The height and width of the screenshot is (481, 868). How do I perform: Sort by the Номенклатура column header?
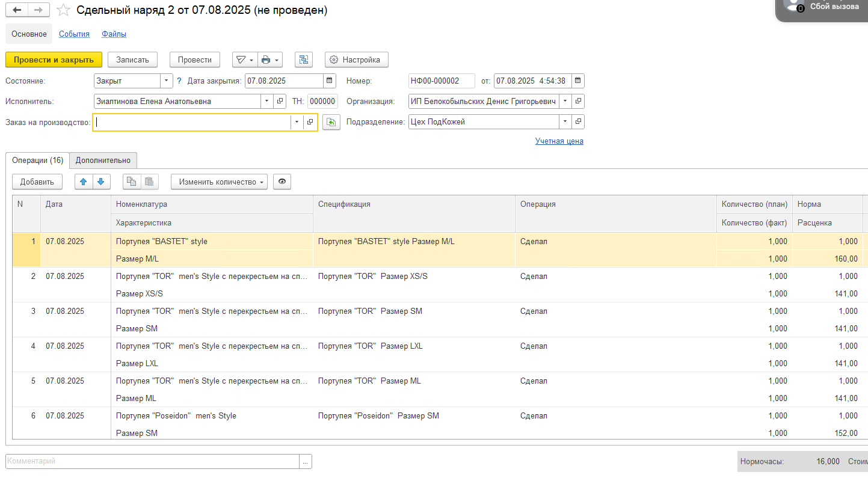coord(212,204)
